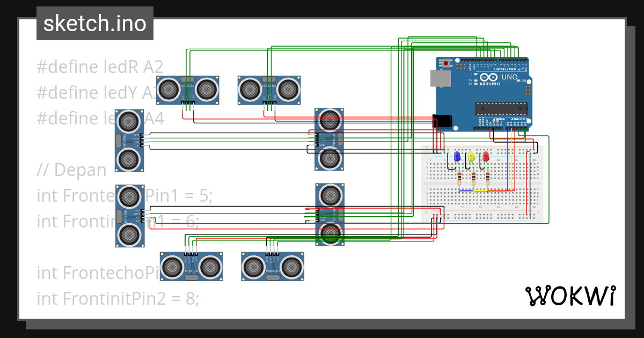644x338 pixels.
Task: Select the lower-left vertical HC-SR04 sensor
Action: tap(129, 216)
